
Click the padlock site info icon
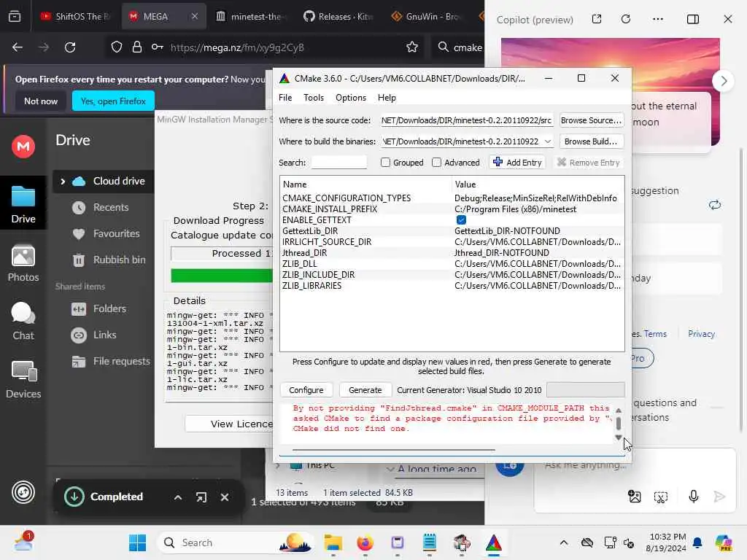pos(136,47)
